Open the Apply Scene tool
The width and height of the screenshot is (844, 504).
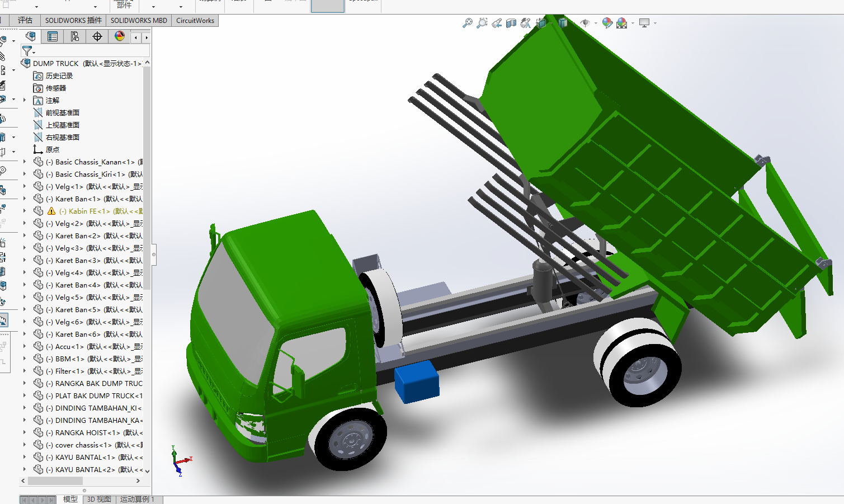pos(621,23)
